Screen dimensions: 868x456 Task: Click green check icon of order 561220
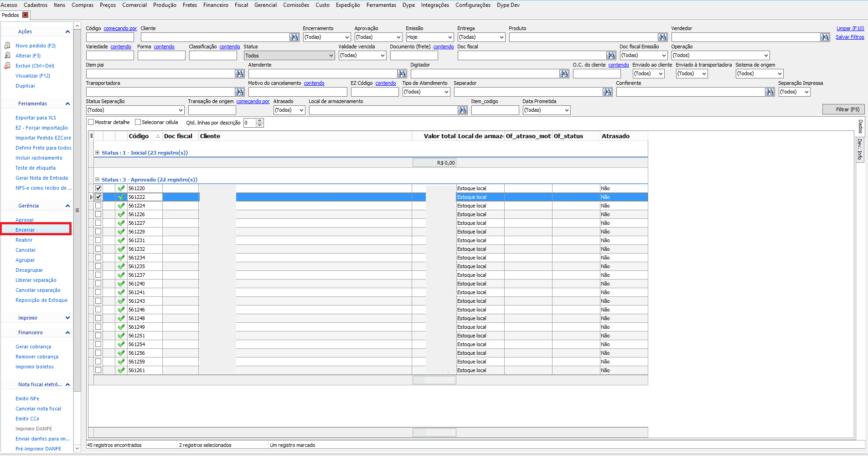121,188
